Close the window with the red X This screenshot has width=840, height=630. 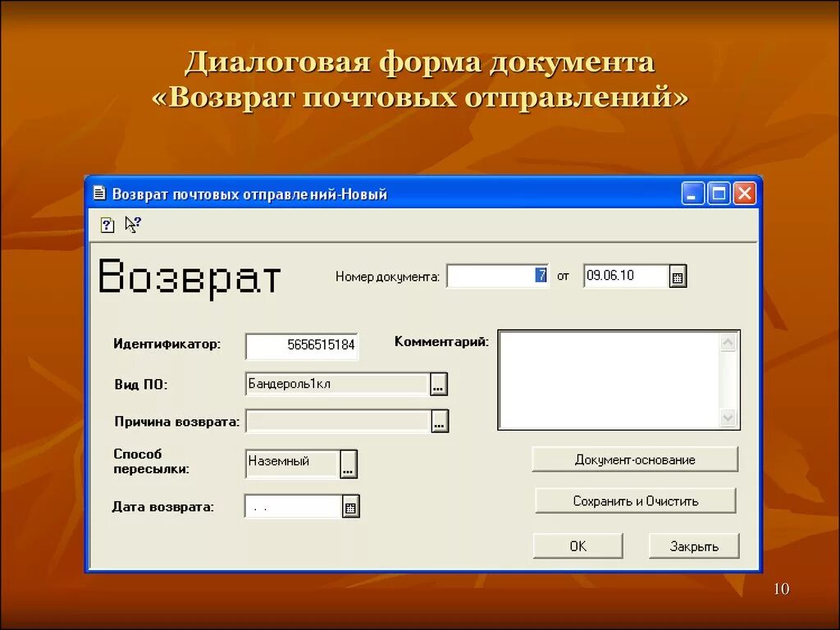tap(745, 194)
